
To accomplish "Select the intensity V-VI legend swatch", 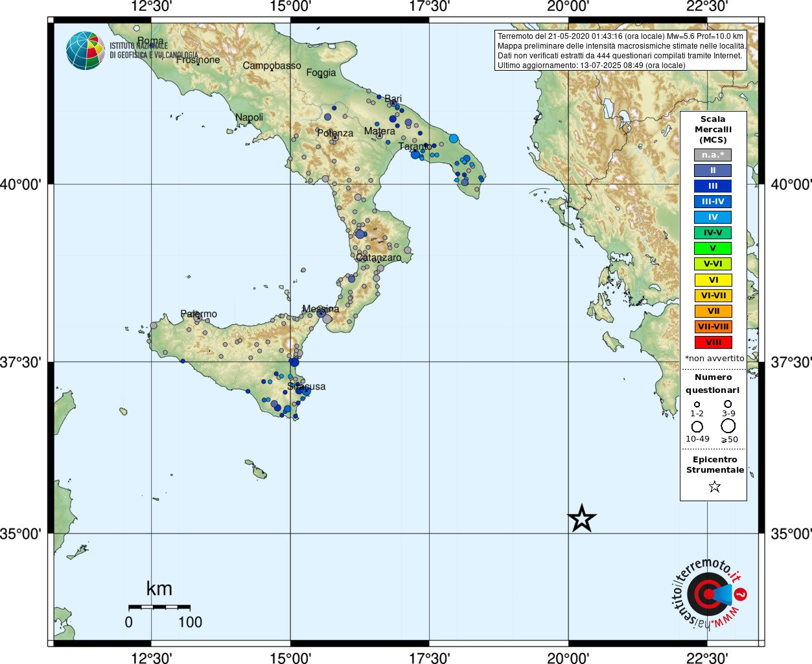I will [x=713, y=264].
